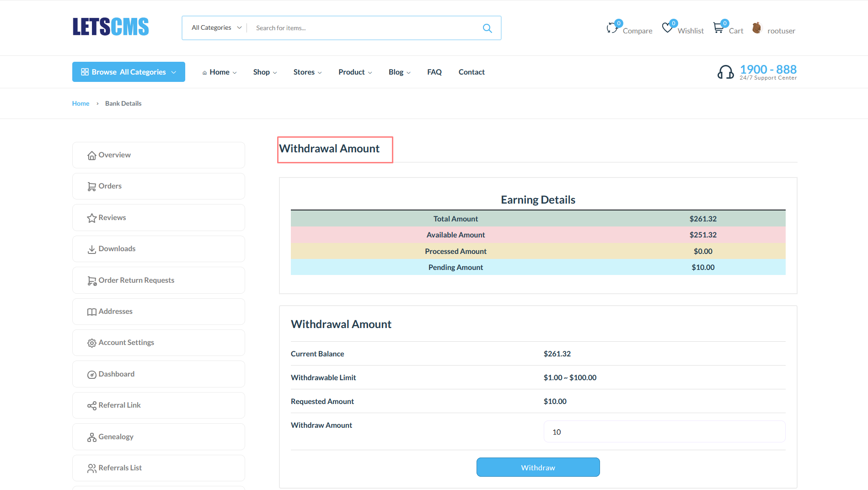Click the support headset icon
This screenshot has width=868, height=490.
pos(725,72)
